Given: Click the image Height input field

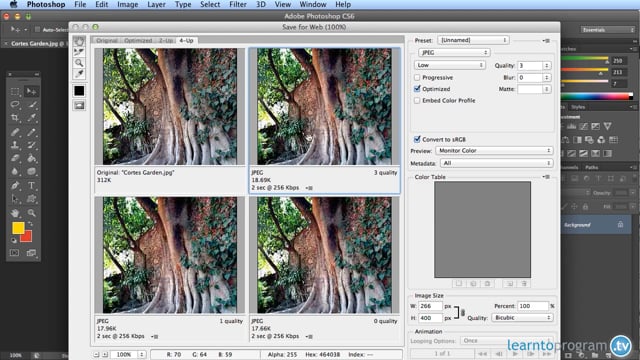Looking at the screenshot, I should 430,318.
